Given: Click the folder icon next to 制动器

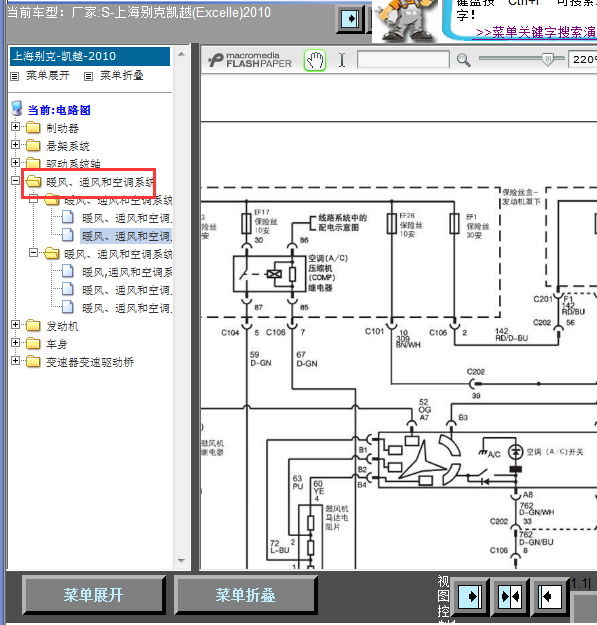Looking at the screenshot, I should [x=33, y=127].
